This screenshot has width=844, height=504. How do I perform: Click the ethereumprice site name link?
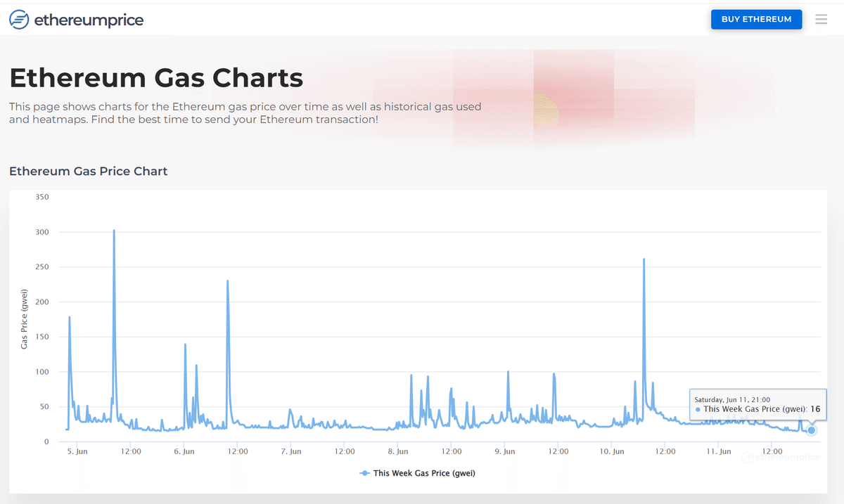(x=89, y=20)
